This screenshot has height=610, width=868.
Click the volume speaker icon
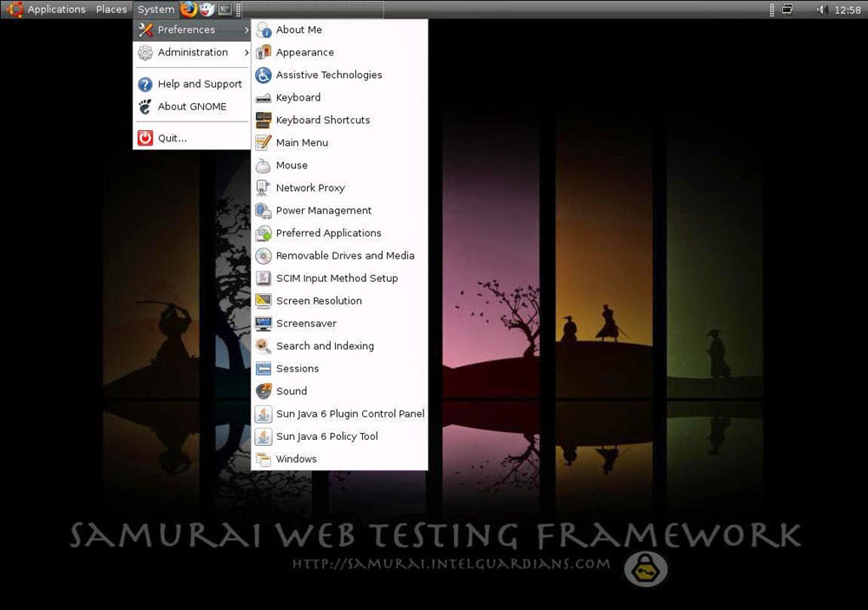tap(821, 10)
